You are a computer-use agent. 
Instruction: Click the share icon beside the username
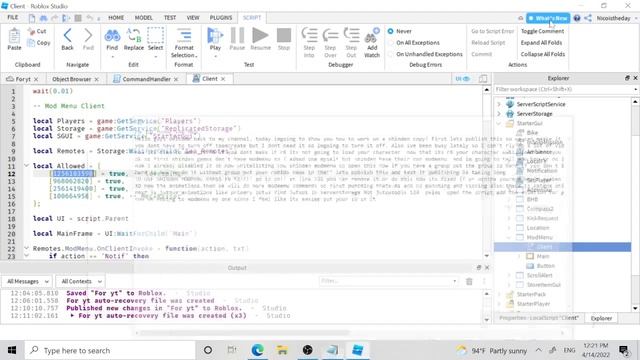pos(588,18)
